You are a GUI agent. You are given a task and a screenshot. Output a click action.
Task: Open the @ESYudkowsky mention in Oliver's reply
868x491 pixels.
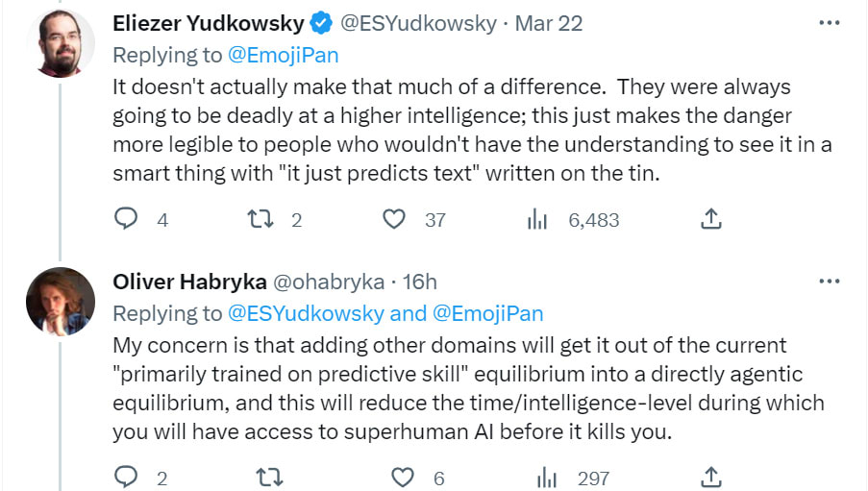[305, 313]
